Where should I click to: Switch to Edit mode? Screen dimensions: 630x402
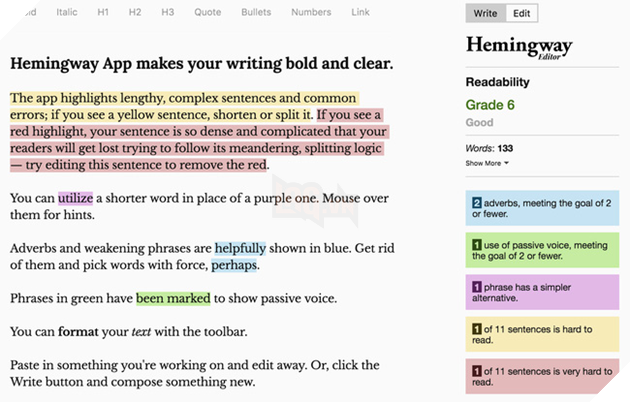522,13
